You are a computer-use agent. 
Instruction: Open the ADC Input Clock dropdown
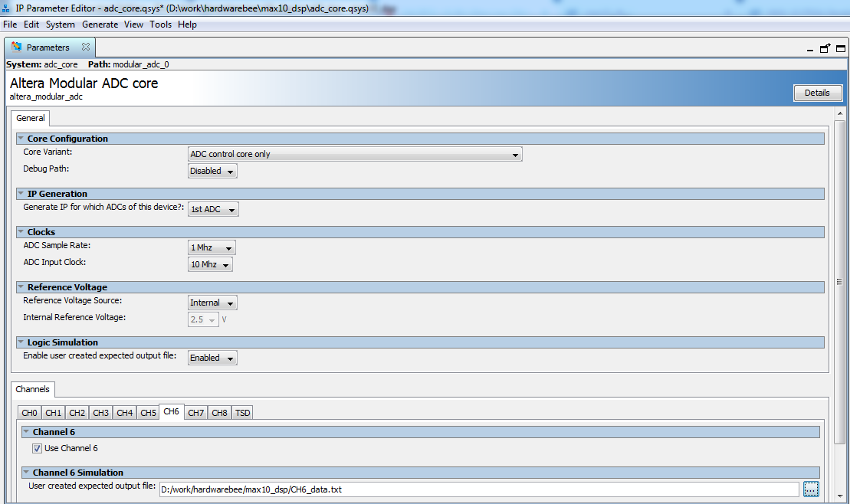tap(210, 264)
